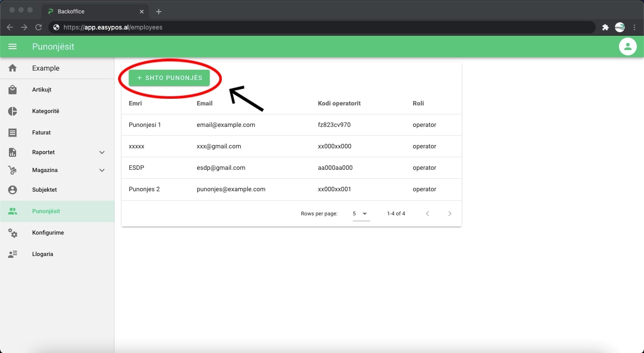Click the Emri column header
Screen dimensions: 644x353
coord(136,103)
